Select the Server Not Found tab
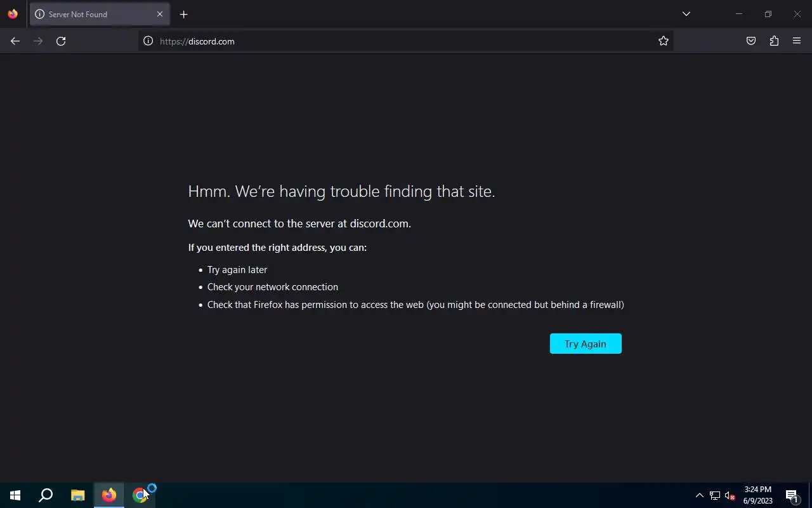This screenshot has width=812, height=508. 99,14
